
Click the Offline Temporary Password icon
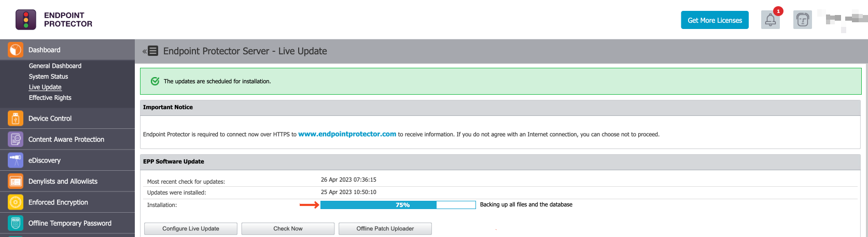point(16,223)
